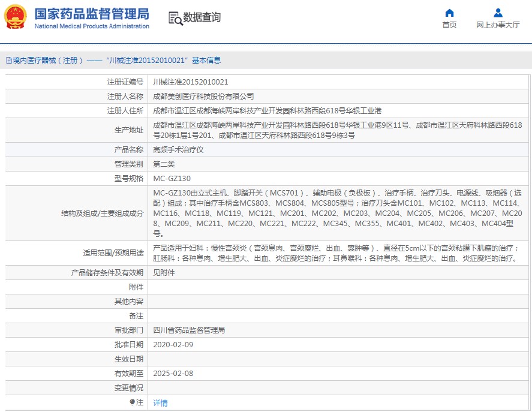Screen dimensions: 532x412
Task: Click 国家药品监督管理局 site title
Action: [x=92, y=14]
